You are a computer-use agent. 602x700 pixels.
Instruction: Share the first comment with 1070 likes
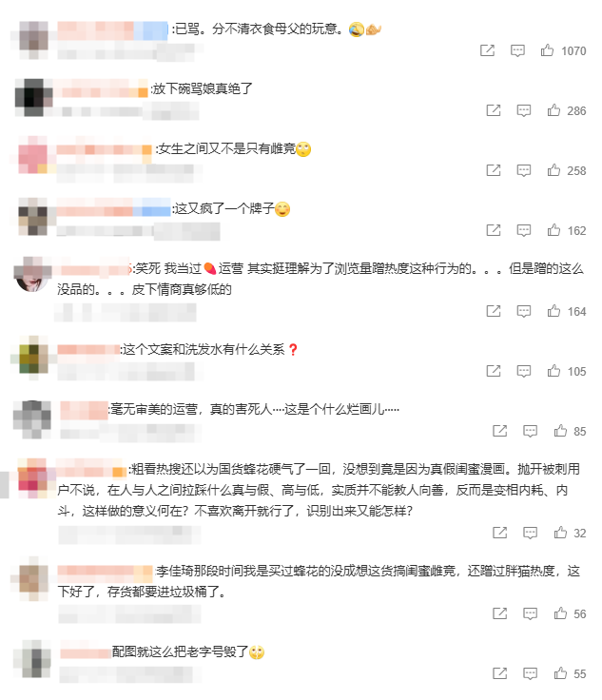coord(487,50)
